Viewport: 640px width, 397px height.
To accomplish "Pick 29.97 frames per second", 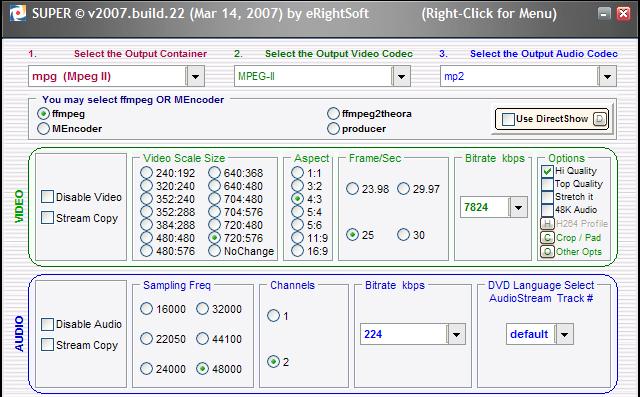I will pos(403,189).
